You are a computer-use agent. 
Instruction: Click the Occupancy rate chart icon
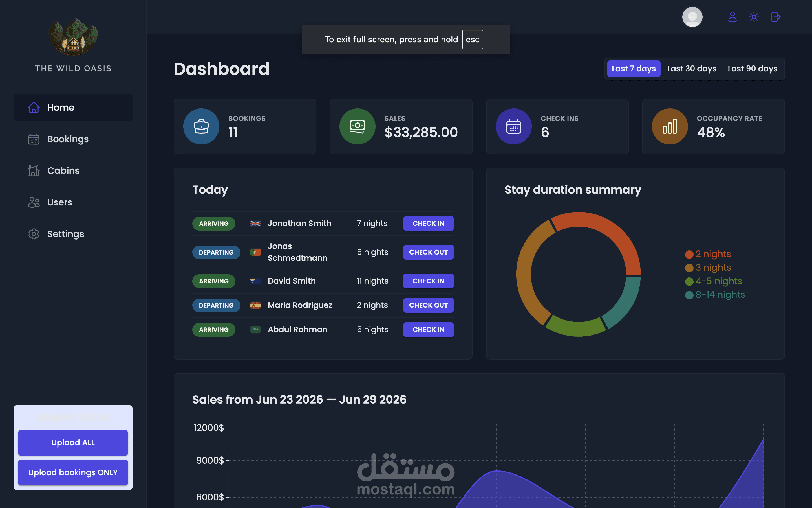670,126
